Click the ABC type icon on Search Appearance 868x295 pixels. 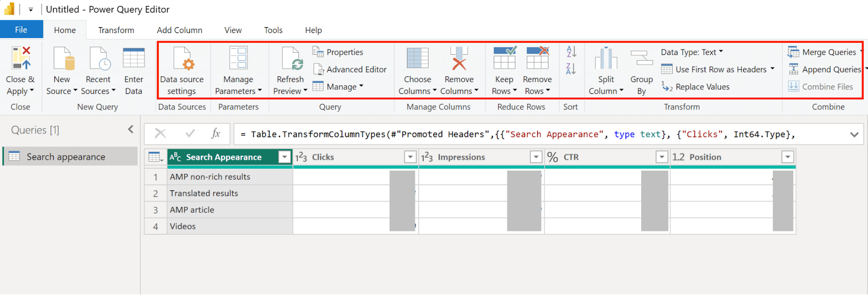point(175,157)
